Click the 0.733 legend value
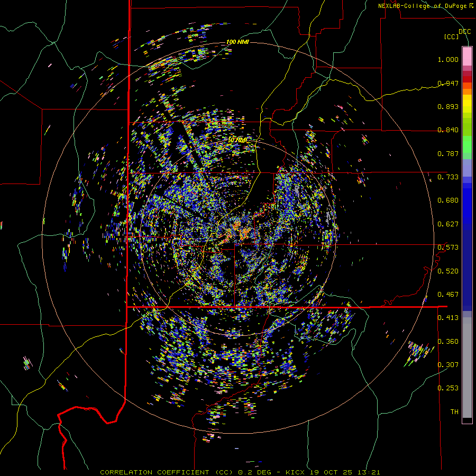Viewport: 476px width, 476px height. click(448, 177)
